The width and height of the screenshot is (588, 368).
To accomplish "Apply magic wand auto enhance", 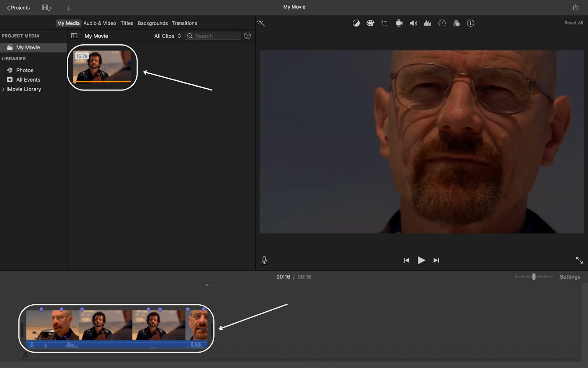I will pyautogui.click(x=261, y=23).
